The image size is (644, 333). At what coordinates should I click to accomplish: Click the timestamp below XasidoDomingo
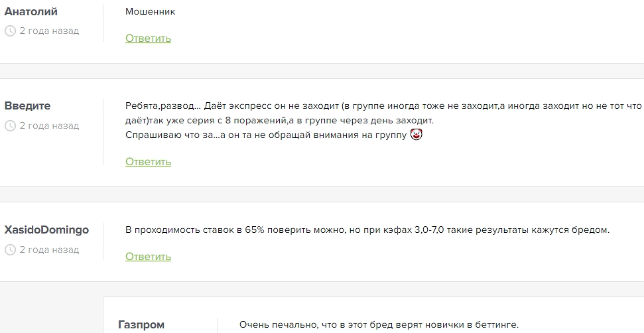(49, 249)
